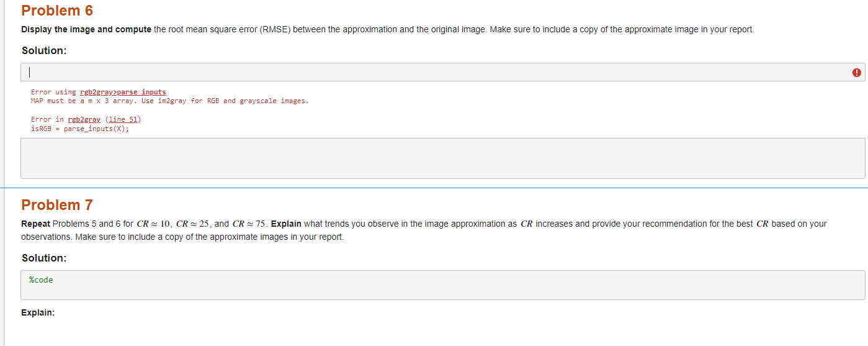This screenshot has height=346, width=868.
Task: Click the 'MAP must be a m x 3 array' message
Action: 170,101
